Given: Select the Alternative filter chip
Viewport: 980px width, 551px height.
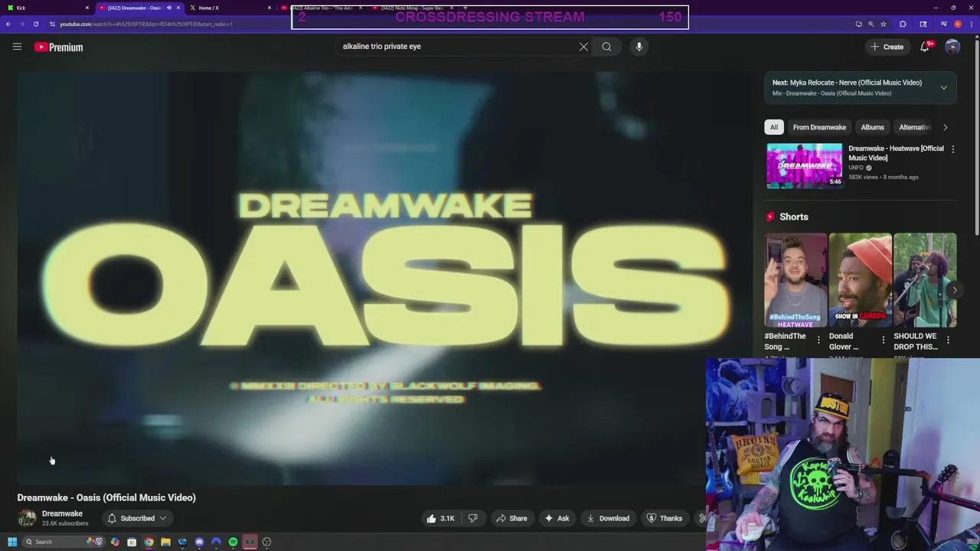Looking at the screenshot, I should pyautogui.click(x=914, y=127).
